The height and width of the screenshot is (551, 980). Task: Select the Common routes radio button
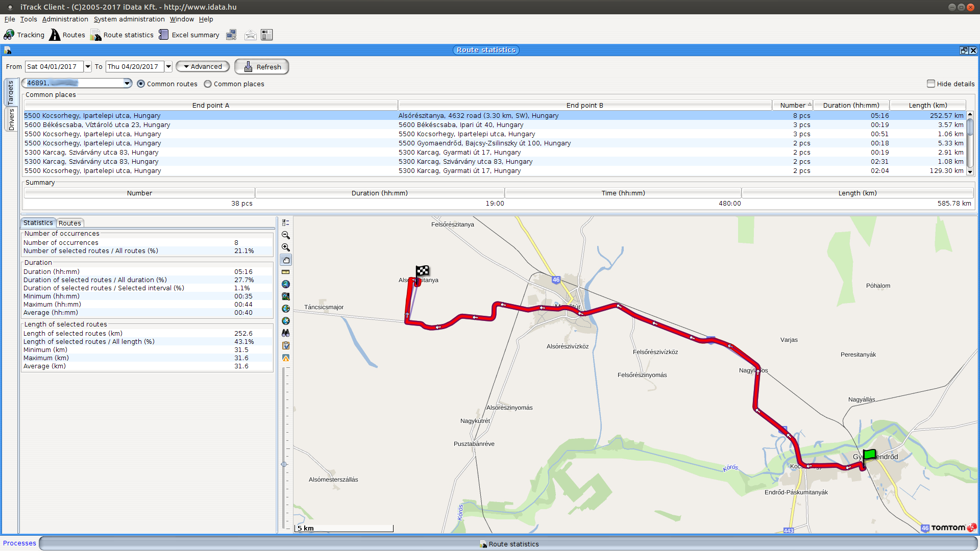coord(141,84)
